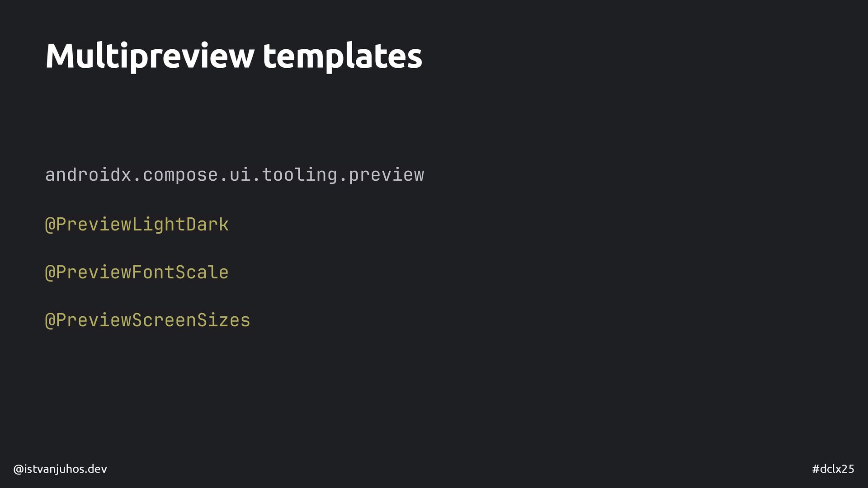
Task: Click the androidx.compose.ui.tooling.preview package line
Action: 235,175
